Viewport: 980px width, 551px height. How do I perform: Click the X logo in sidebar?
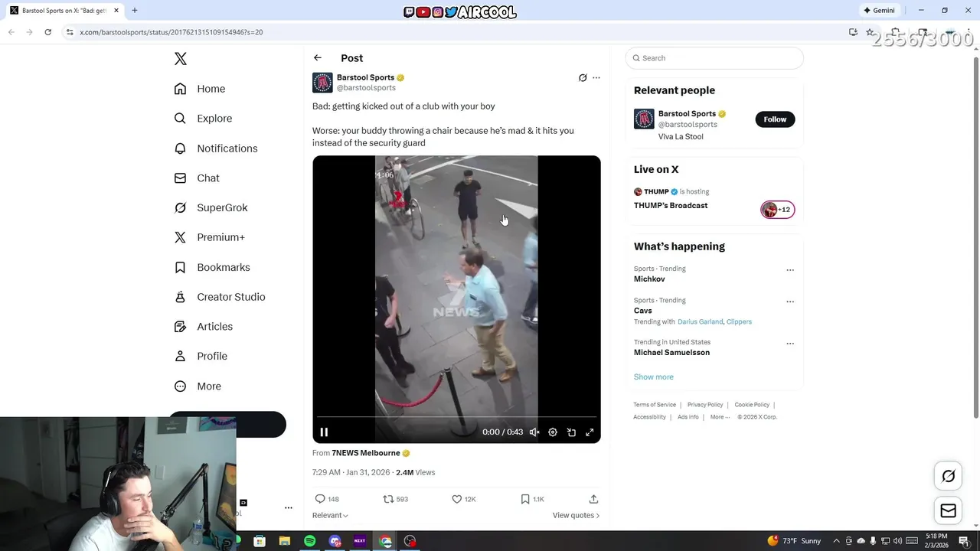click(181, 59)
